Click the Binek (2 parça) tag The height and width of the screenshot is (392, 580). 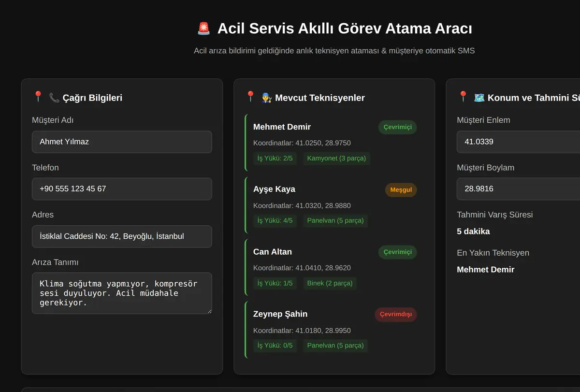pyautogui.click(x=330, y=283)
